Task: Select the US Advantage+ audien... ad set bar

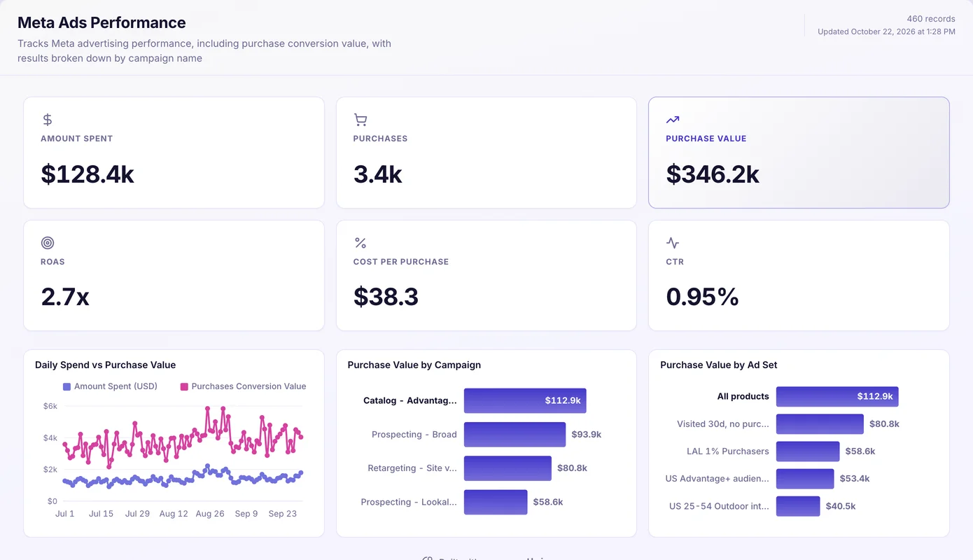Action: (805, 479)
